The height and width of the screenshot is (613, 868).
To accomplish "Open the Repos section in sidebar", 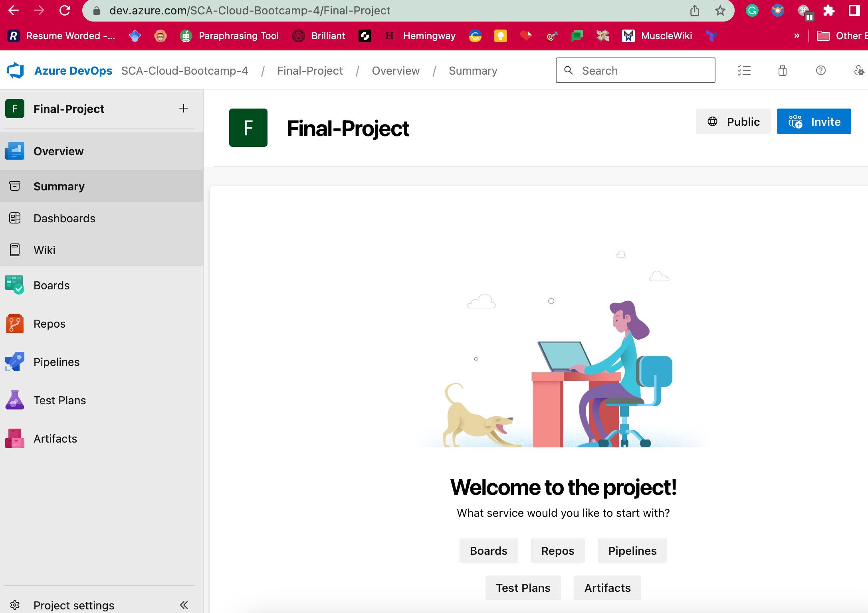I will click(x=49, y=323).
